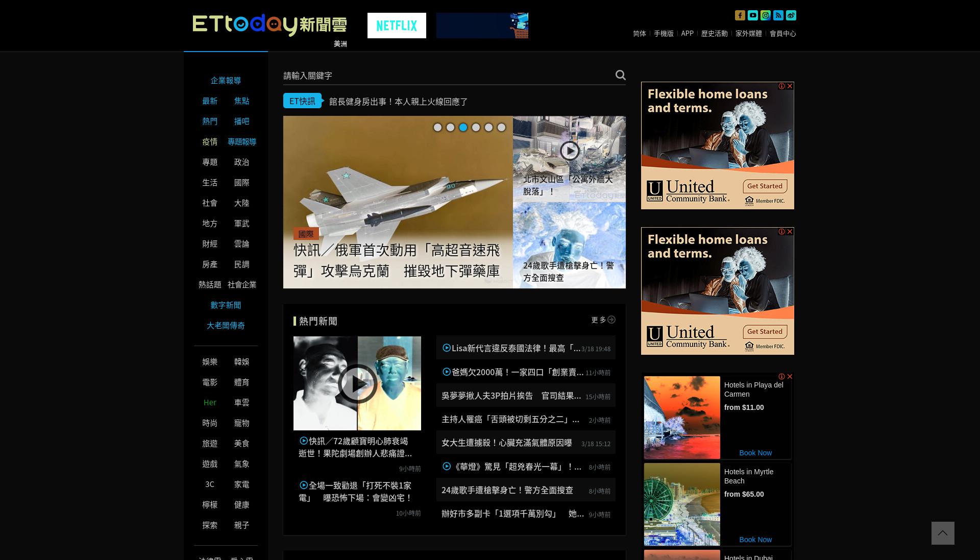The width and height of the screenshot is (980, 560).
Task: Open 數字新聞 in sidebar
Action: point(226,305)
